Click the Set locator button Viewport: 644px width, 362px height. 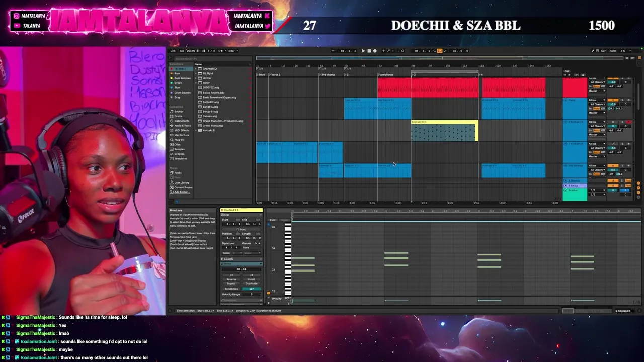coord(567,71)
